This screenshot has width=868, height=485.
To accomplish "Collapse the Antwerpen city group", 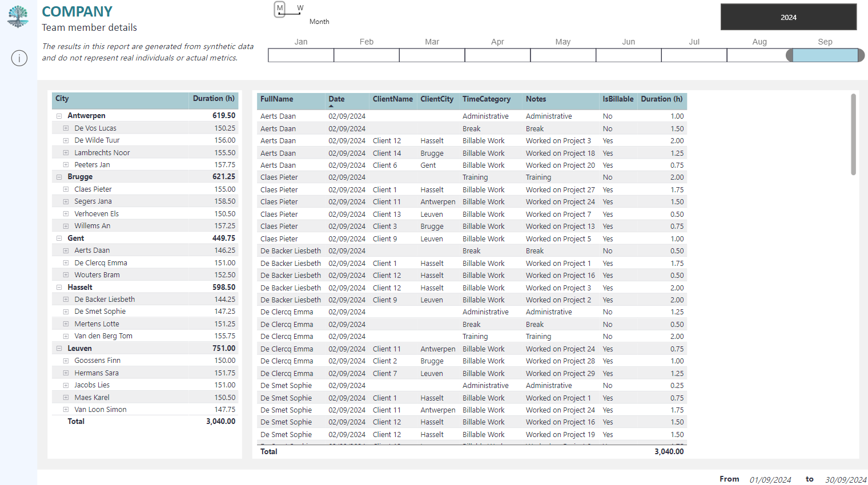I will pos(59,116).
